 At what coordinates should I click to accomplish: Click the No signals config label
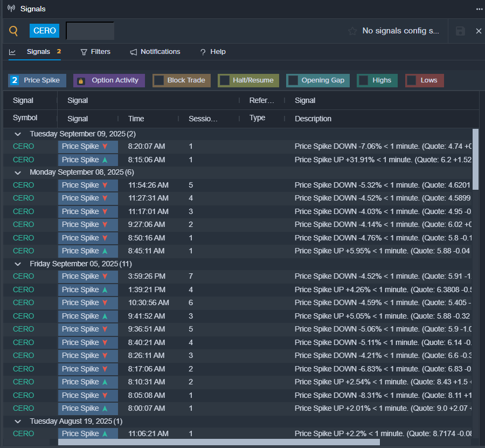pos(400,31)
